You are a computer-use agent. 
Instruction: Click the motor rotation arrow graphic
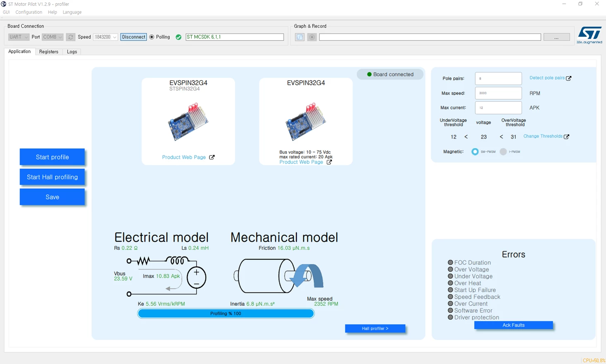pyautogui.click(x=306, y=276)
